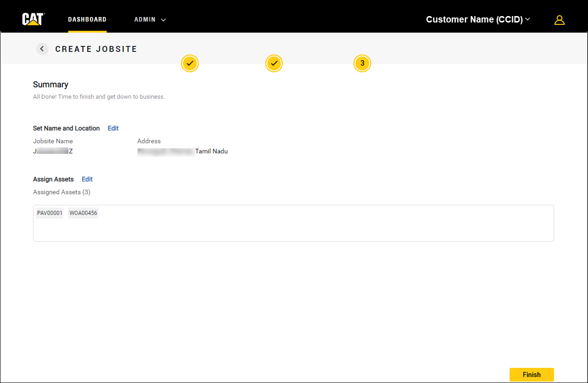This screenshot has height=383, width=588.
Task: Click the Tamil Nadu address text
Action: (x=211, y=151)
